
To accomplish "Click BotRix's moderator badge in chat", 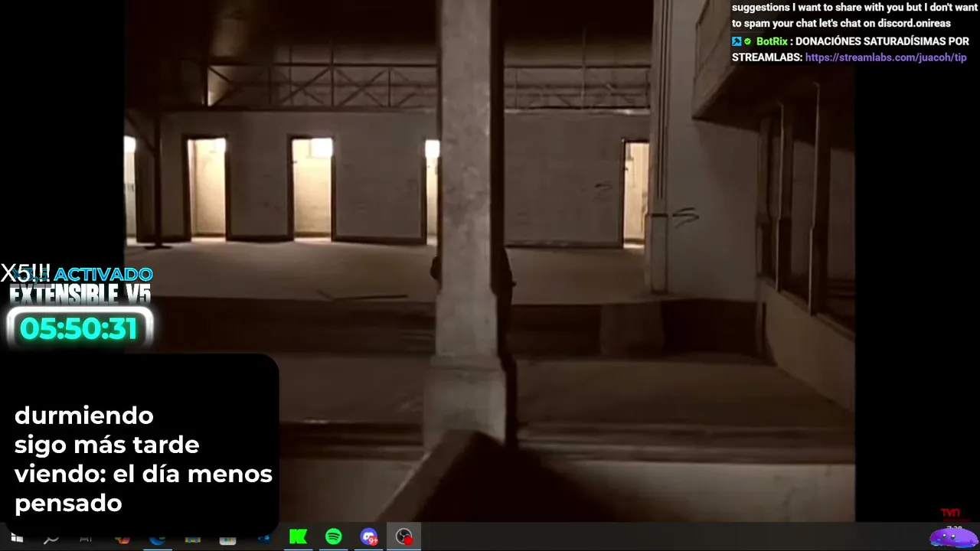I will (x=737, y=41).
